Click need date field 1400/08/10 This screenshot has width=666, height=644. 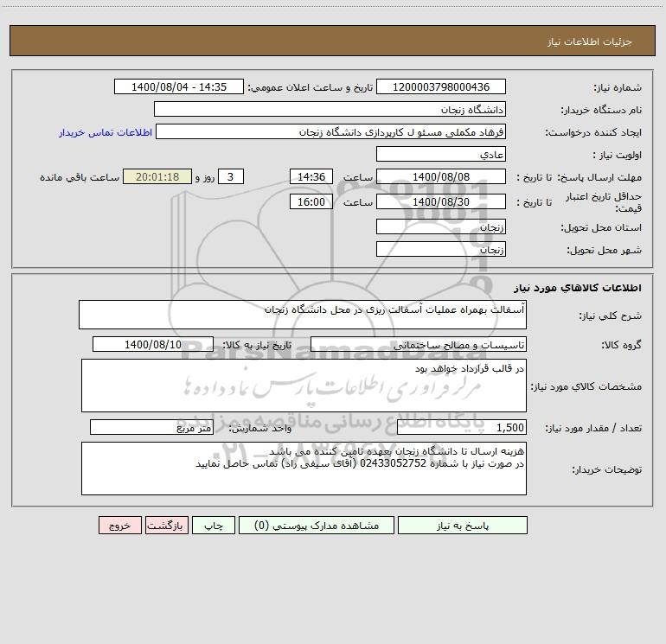coord(153,344)
